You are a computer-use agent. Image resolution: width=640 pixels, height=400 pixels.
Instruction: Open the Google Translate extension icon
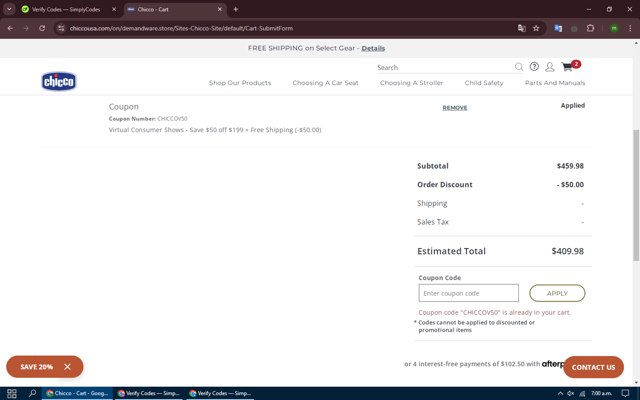558,28
